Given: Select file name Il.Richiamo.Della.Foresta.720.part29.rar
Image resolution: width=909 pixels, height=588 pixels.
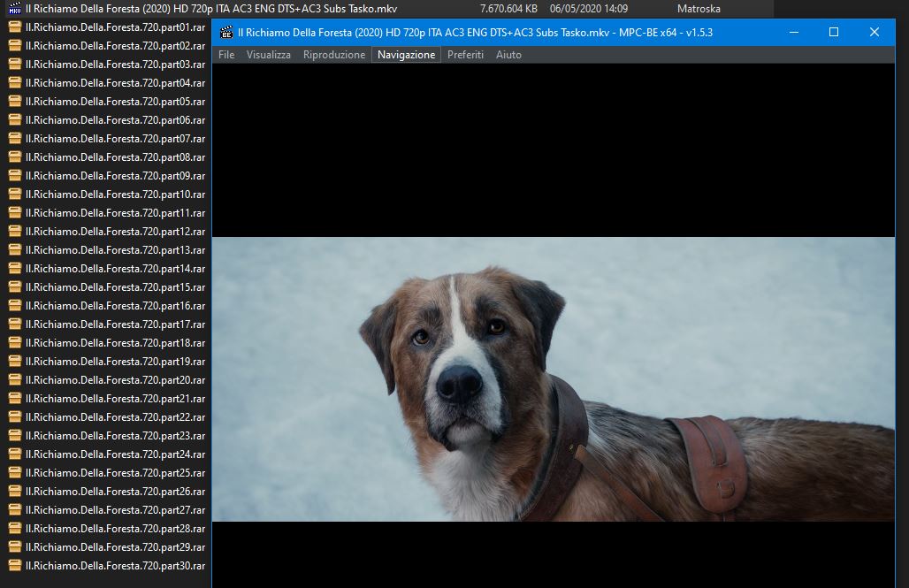Looking at the screenshot, I should 115,546.
